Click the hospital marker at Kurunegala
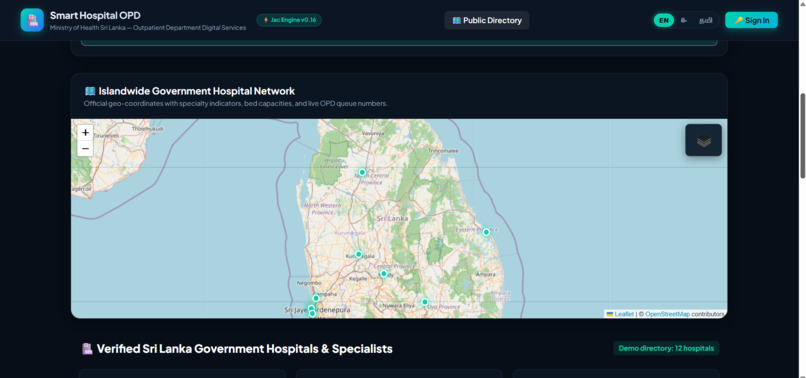 [x=359, y=254]
